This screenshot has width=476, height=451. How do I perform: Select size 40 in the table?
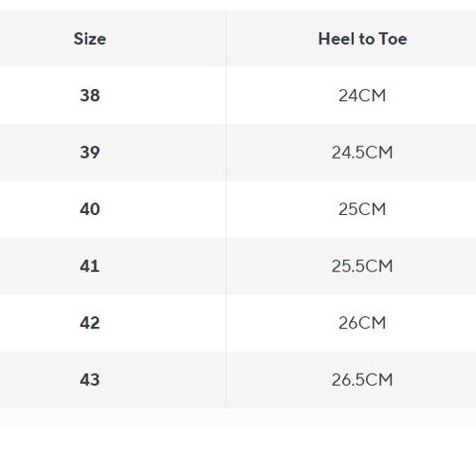(x=90, y=209)
